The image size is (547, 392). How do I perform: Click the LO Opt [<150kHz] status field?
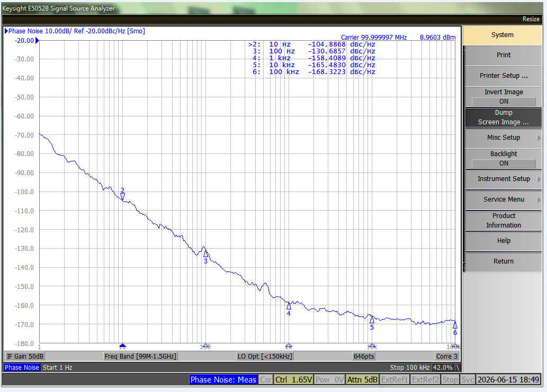(x=265, y=356)
